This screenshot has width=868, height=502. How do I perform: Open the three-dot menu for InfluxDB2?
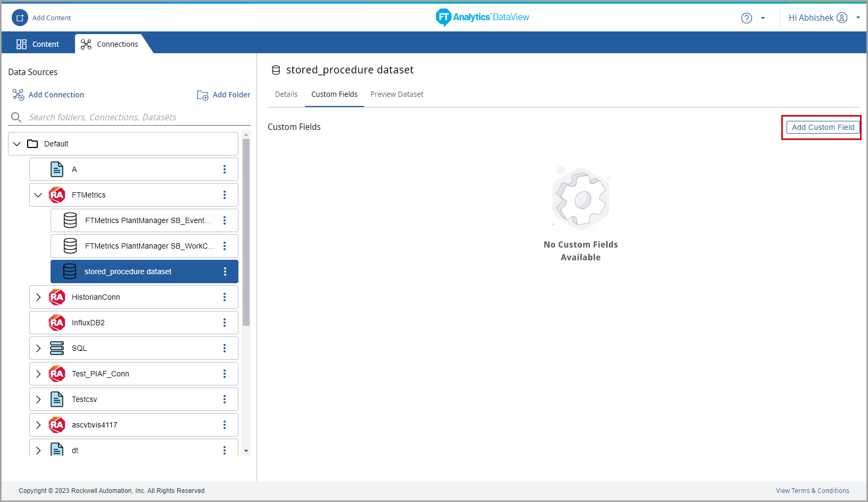pyautogui.click(x=225, y=323)
